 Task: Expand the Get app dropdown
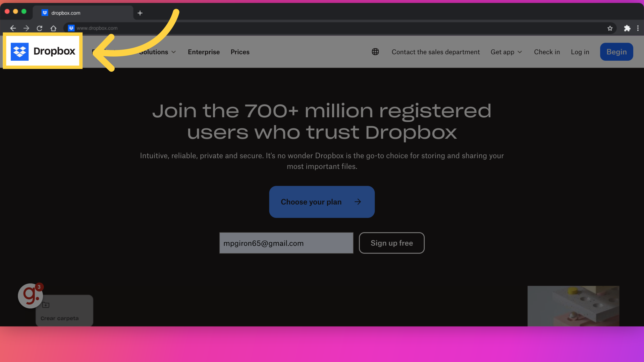coord(506,52)
